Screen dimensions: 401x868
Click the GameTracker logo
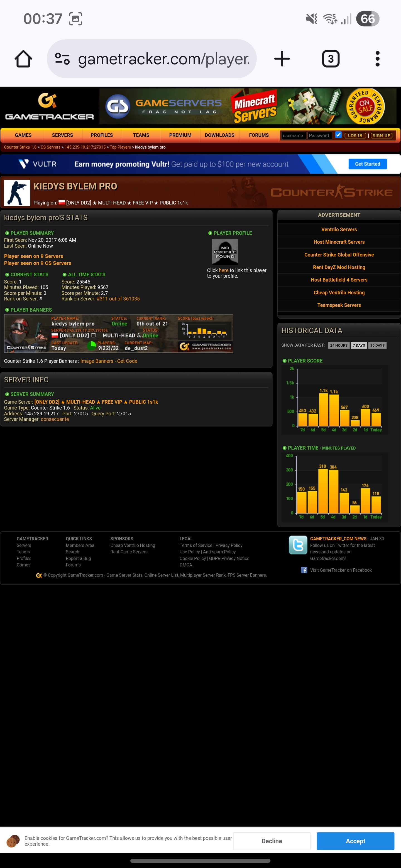point(49,107)
